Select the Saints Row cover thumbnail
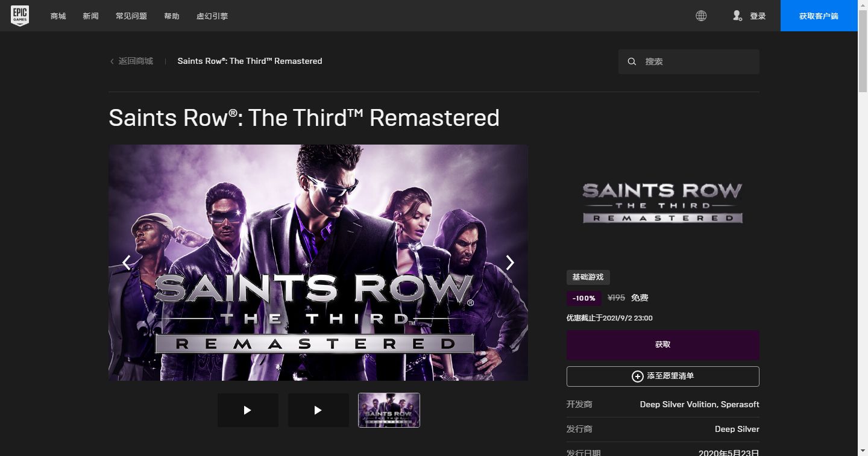This screenshot has height=456, width=868. click(389, 410)
